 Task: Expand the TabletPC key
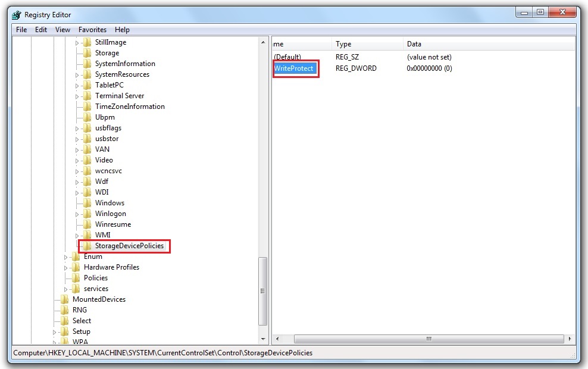point(77,86)
